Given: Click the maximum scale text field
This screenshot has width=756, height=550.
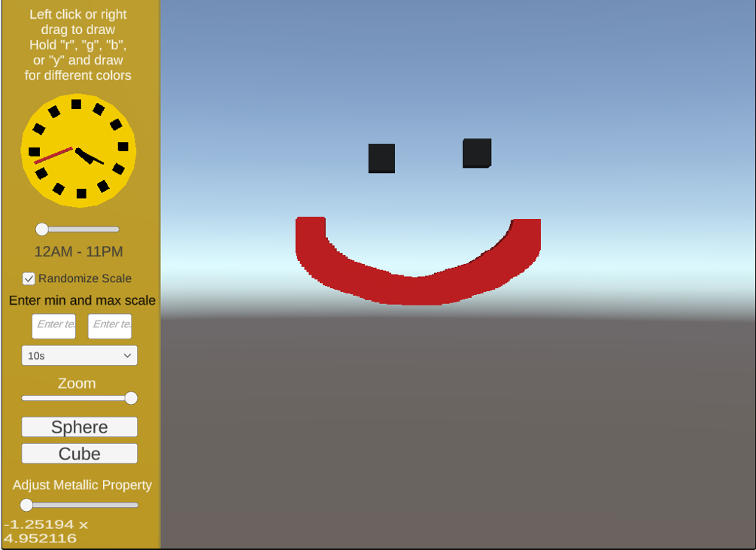Looking at the screenshot, I should [109, 326].
